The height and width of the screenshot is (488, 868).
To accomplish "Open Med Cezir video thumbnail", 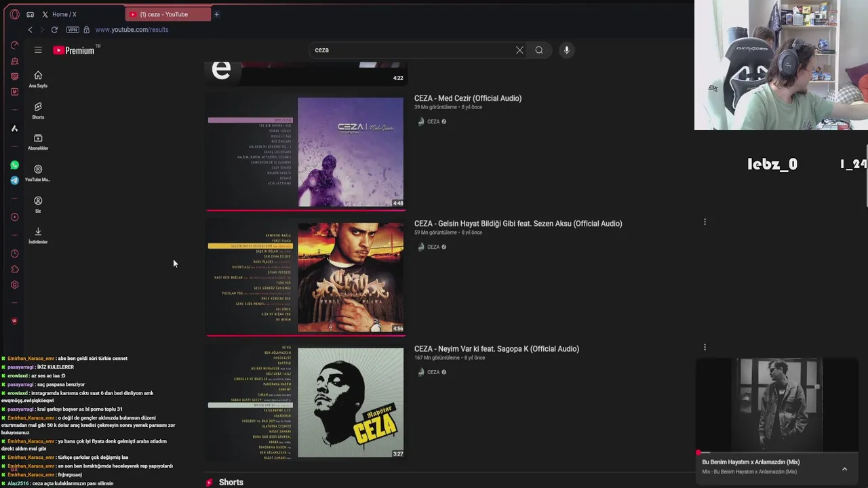I will [x=306, y=152].
